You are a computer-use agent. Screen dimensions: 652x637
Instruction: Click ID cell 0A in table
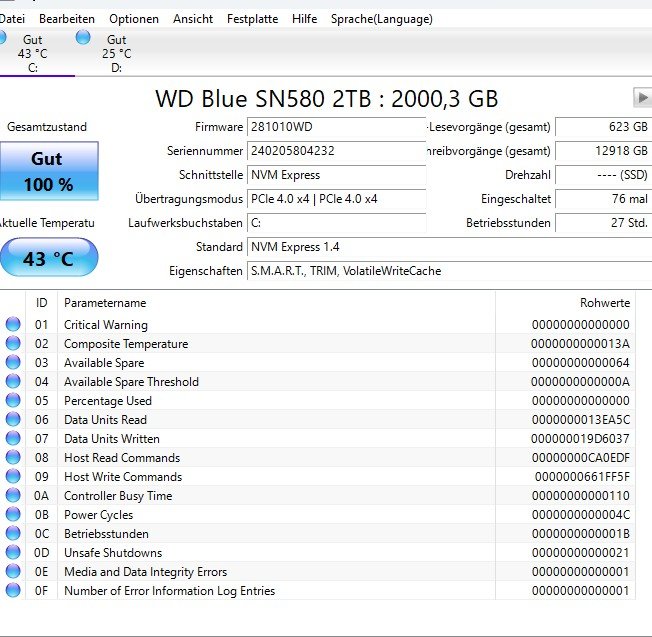tap(42, 496)
